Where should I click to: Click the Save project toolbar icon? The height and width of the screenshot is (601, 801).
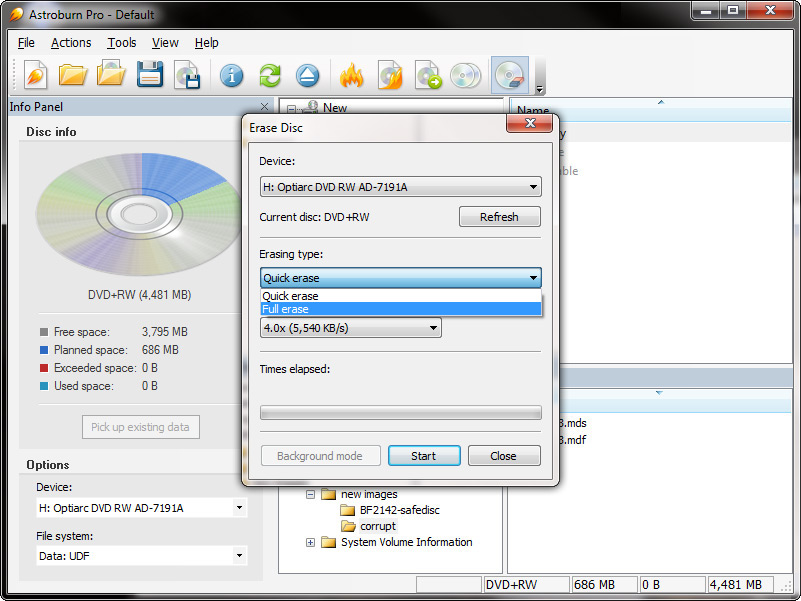coord(149,75)
